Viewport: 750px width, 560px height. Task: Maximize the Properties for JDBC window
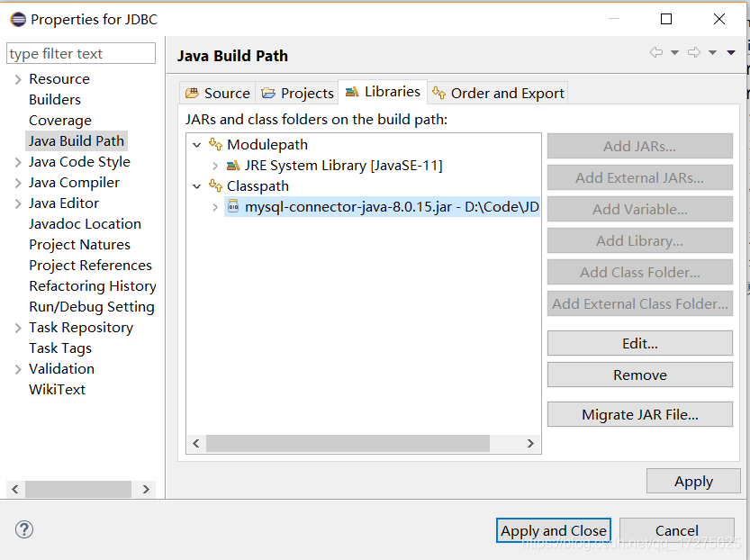pyautogui.click(x=666, y=19)
